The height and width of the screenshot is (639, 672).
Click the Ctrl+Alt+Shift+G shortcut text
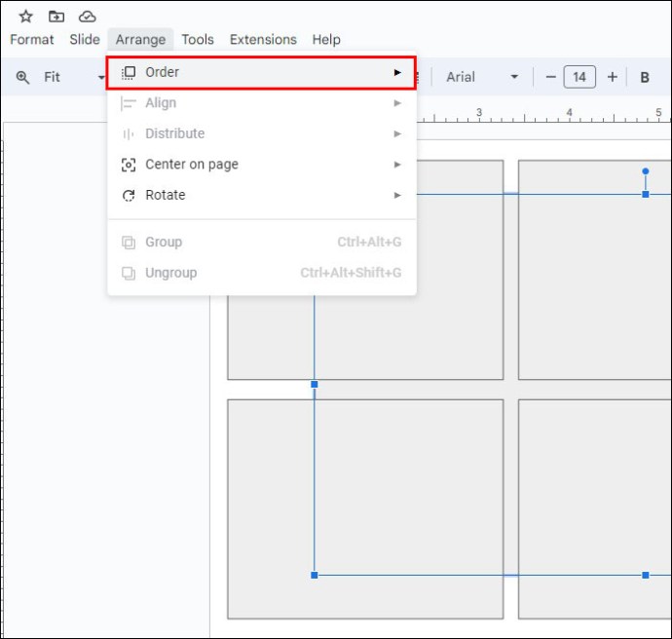pos(351,273)
